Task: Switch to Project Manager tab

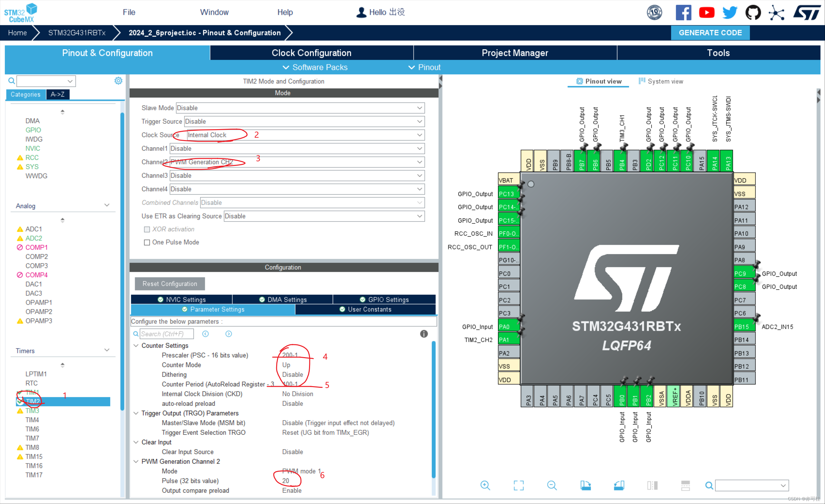Action: click(x=515, y=52)
